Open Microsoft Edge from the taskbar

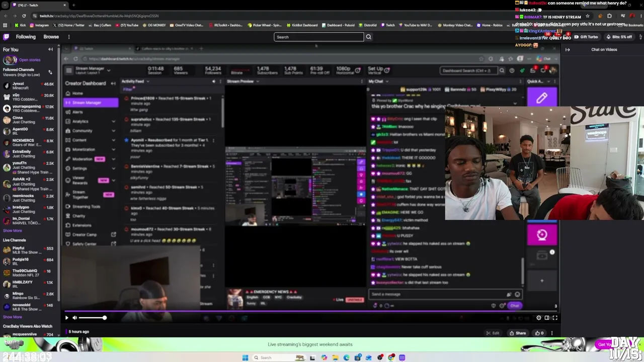click(x=346, y=357)
